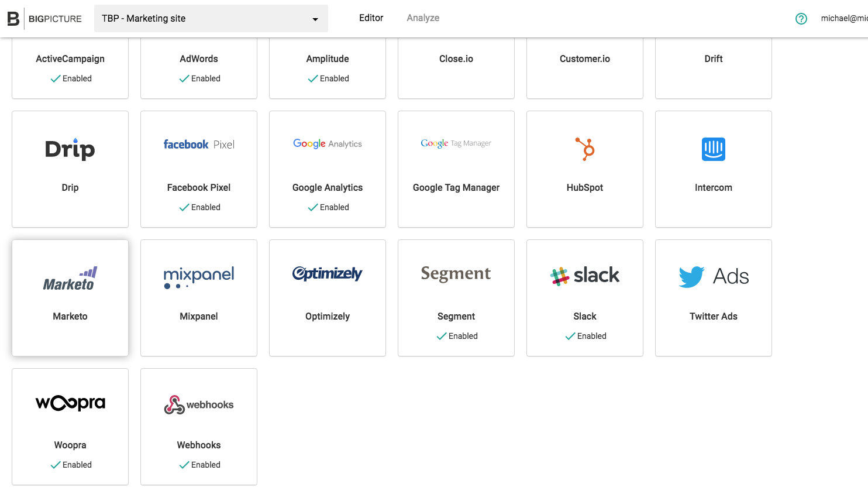Toggle the Segment Enabled checkmark
Viewport: 868px width, 494px height.
tap(442, 336)
